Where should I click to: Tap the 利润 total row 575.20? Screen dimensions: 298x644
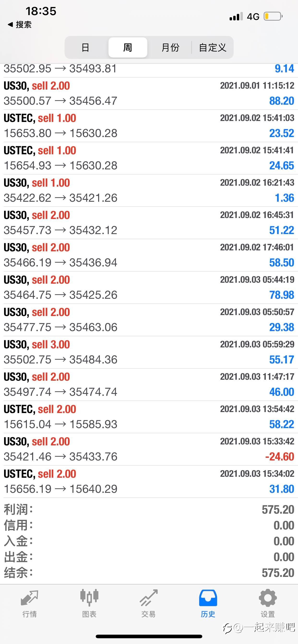coord(149,510)
